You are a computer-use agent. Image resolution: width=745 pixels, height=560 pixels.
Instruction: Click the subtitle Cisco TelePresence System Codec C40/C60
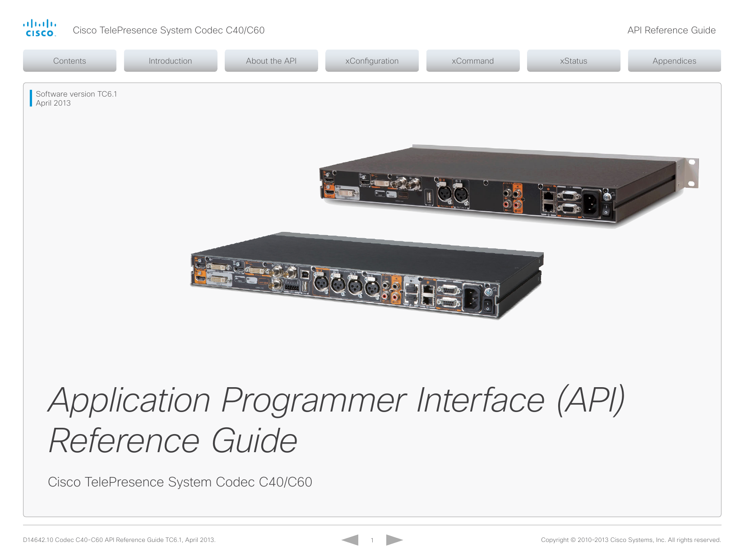[x=180, y=482]
